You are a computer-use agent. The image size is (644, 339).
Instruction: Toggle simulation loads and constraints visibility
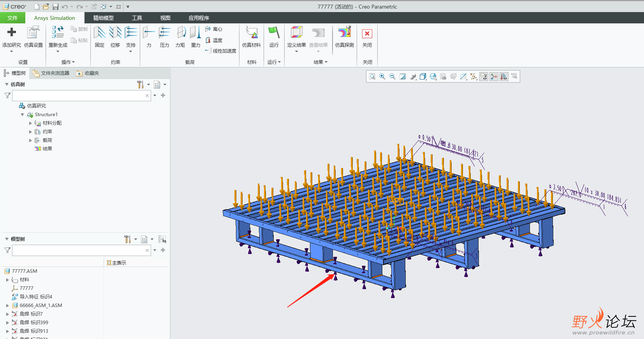pos(504,77)
